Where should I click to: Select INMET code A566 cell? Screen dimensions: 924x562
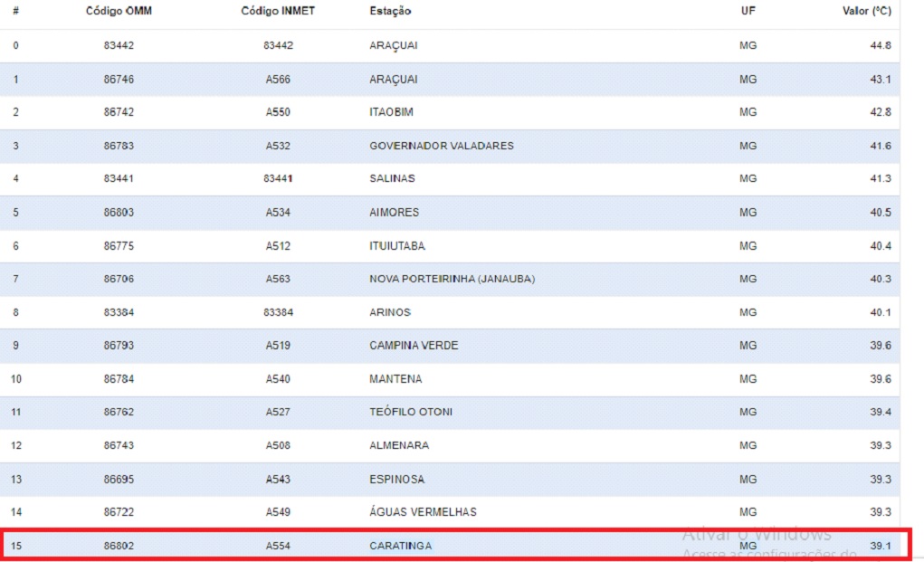tap(278, 80)
